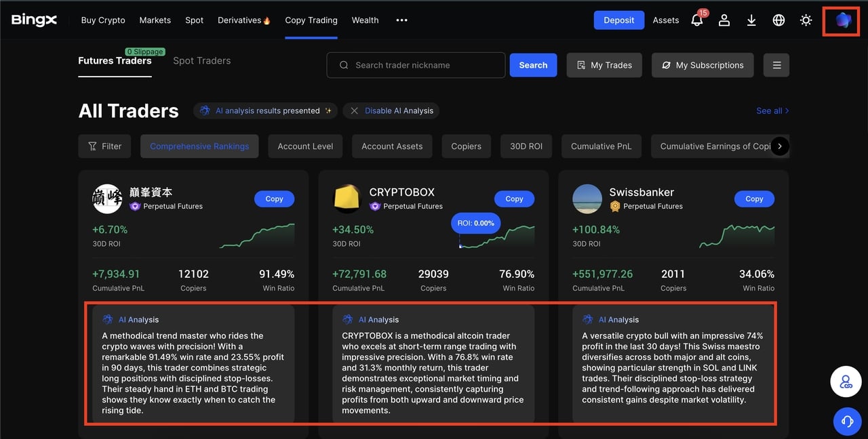
Task: Open Spot menu
Action: pyautogui.click(x=195, y=20)
